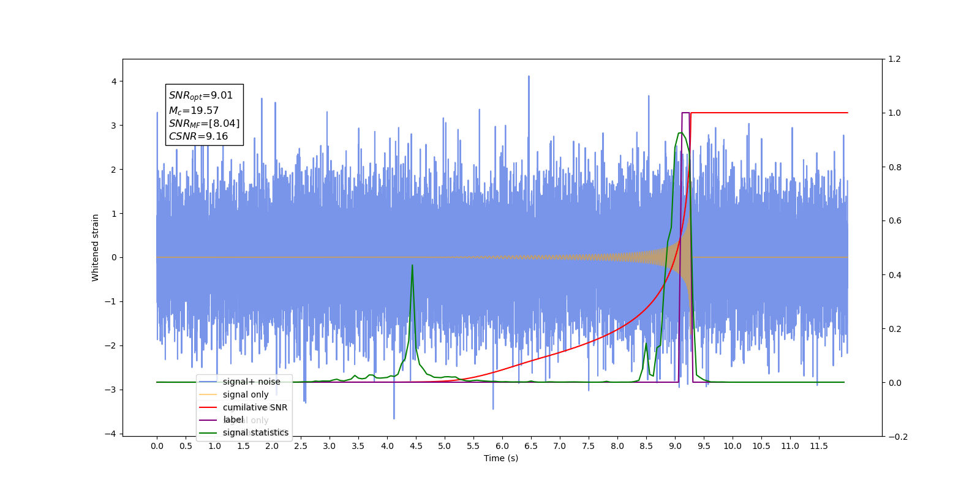The height and width of the screenshot is (490, 980).
Task: Click the tall blue spike near 6.5 seconds
Action: tap(529, 77)
